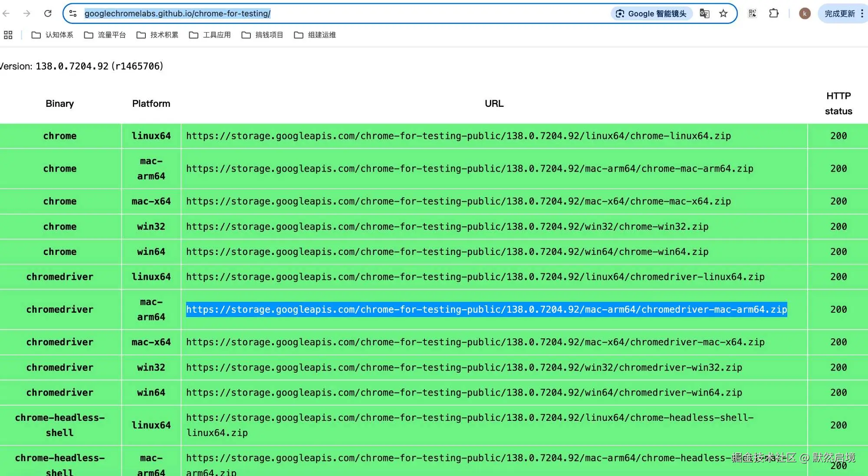Click the highlighted chromedriver mac-arm64 URL
Viewport: 868px width, 476px height.
pos(486,309)
